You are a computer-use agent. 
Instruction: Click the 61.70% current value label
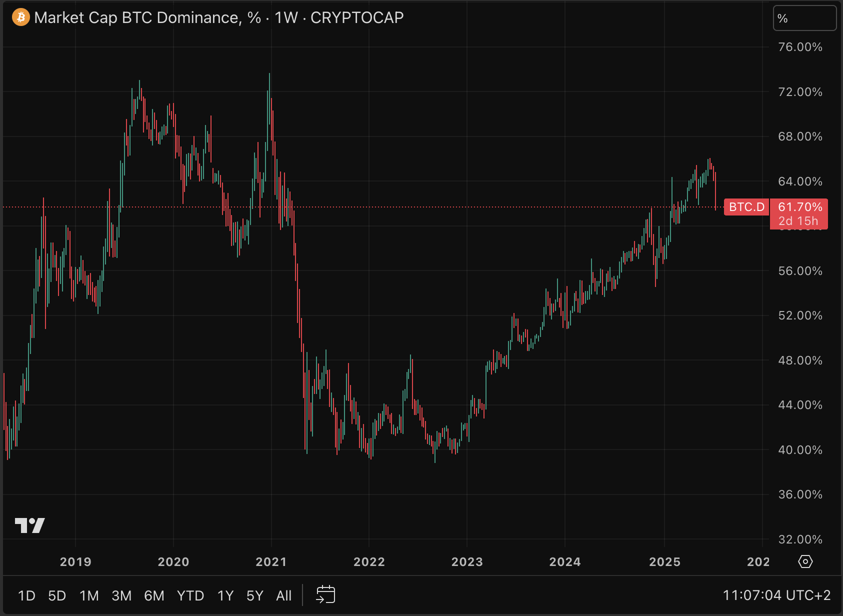(800, 207)
